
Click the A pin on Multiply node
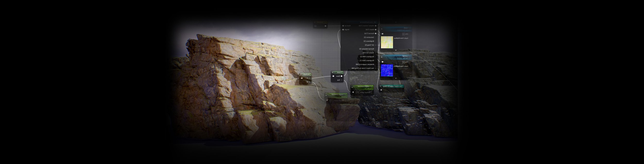(310, 78)
